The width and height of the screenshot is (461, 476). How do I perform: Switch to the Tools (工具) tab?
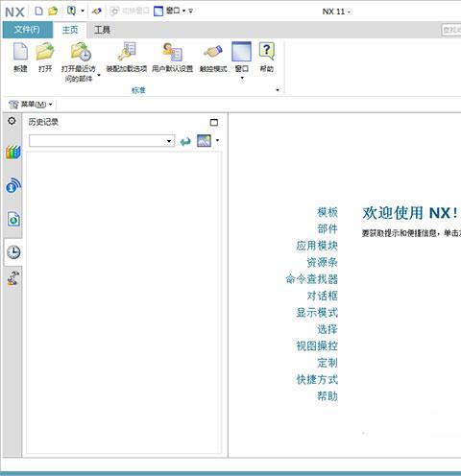point(103,30)
